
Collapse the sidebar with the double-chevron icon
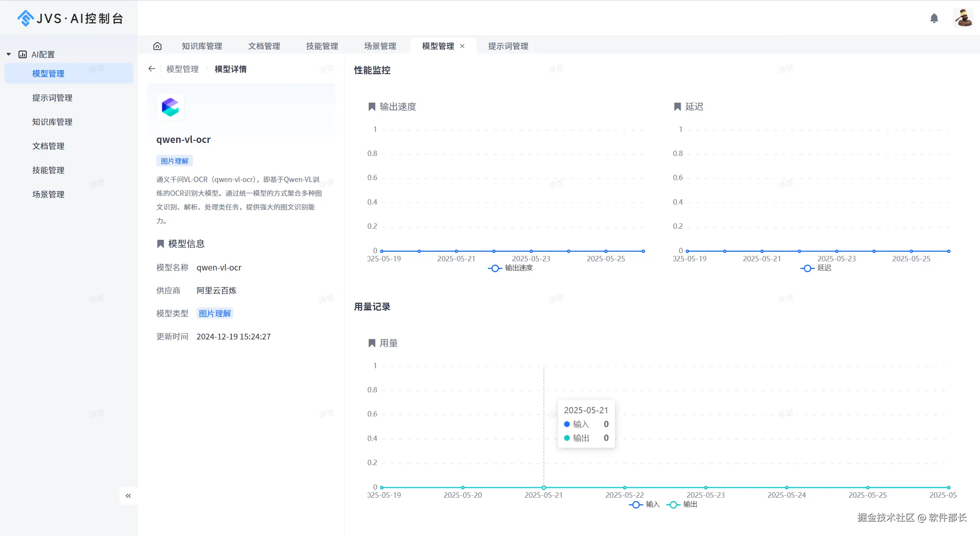tap(128, 496)
